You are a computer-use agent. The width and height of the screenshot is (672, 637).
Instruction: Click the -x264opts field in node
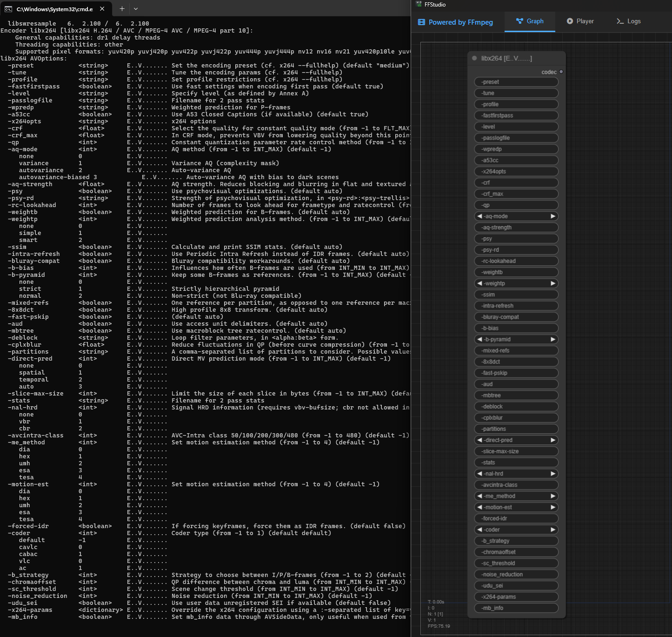click(x=516, y=171)
